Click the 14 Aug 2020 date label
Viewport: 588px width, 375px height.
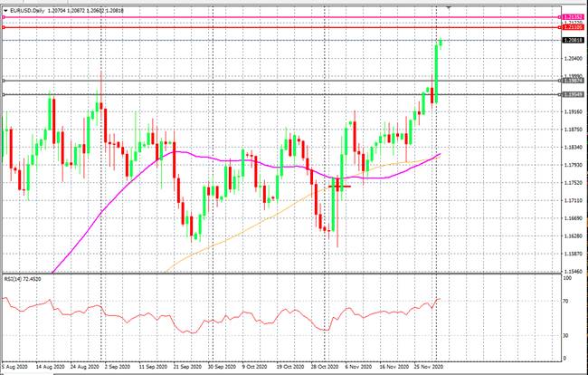(x=50, y=366)
